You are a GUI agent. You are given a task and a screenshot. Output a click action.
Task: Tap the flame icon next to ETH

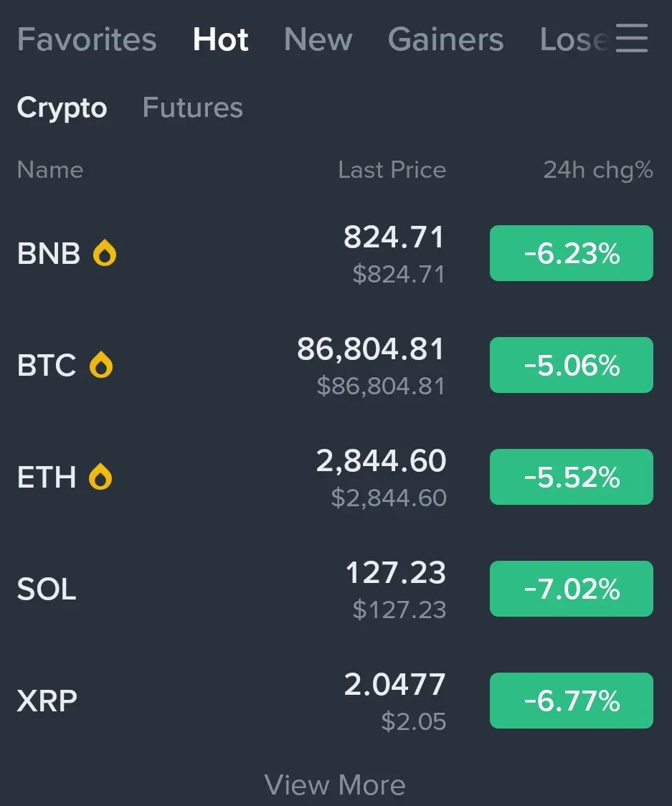pos(100,477)
